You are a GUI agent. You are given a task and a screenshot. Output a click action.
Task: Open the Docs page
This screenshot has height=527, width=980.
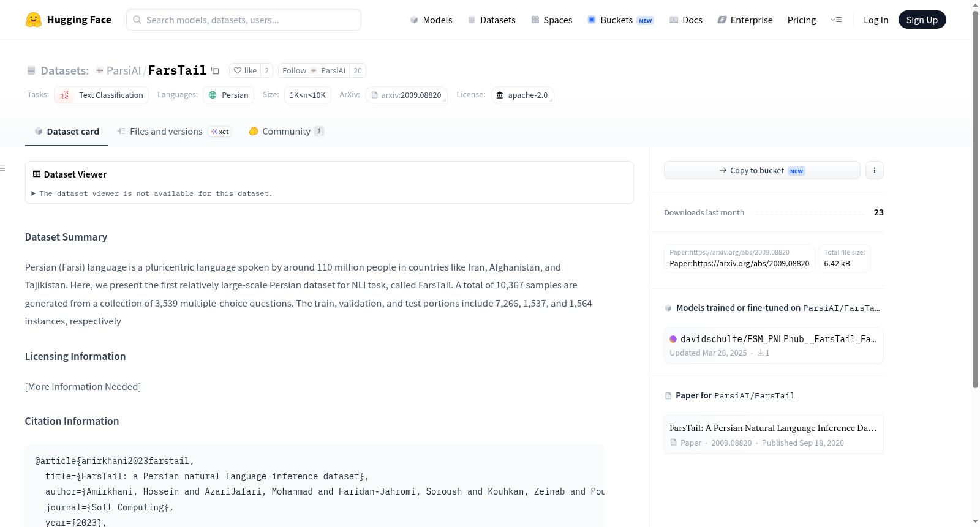click(x=685, y=20)
